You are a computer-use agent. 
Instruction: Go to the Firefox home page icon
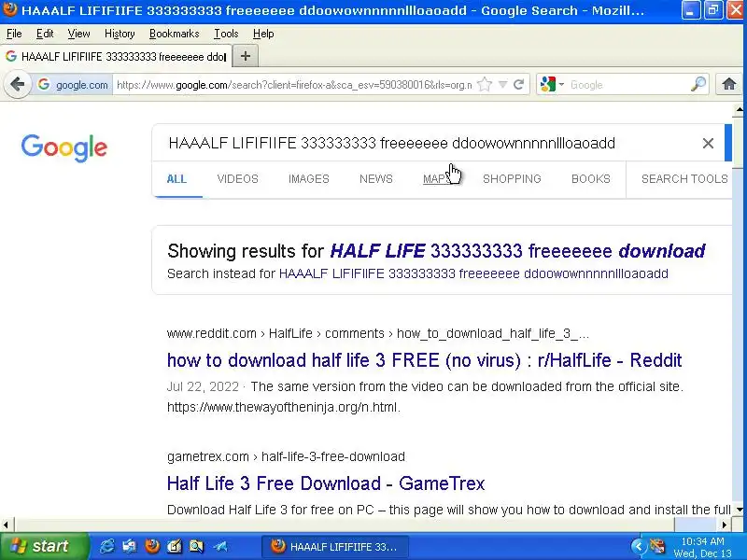pos(729,85)
